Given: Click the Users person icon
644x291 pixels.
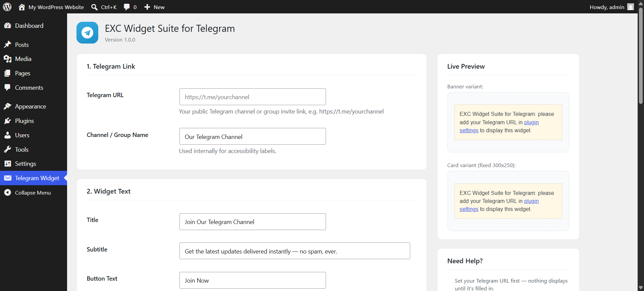Looking at the screenshot, I should [8, 135].
